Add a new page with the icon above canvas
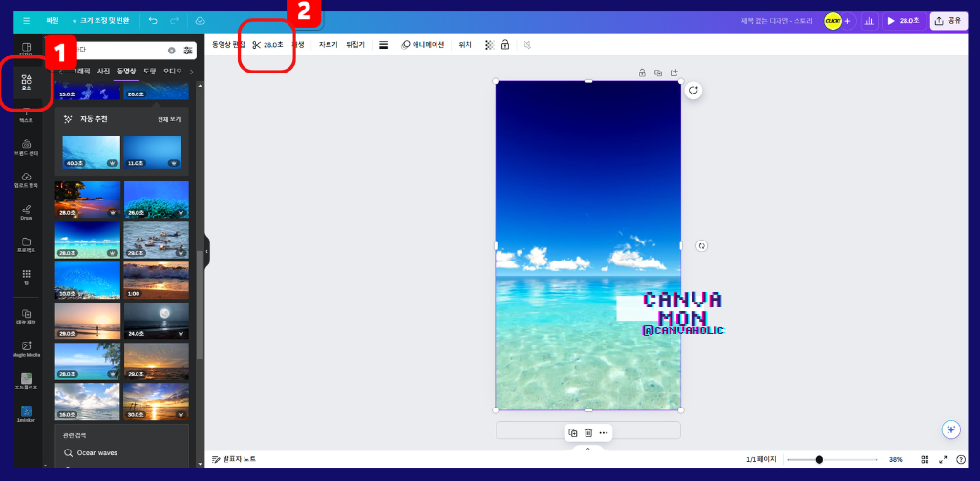 [674, 73]
